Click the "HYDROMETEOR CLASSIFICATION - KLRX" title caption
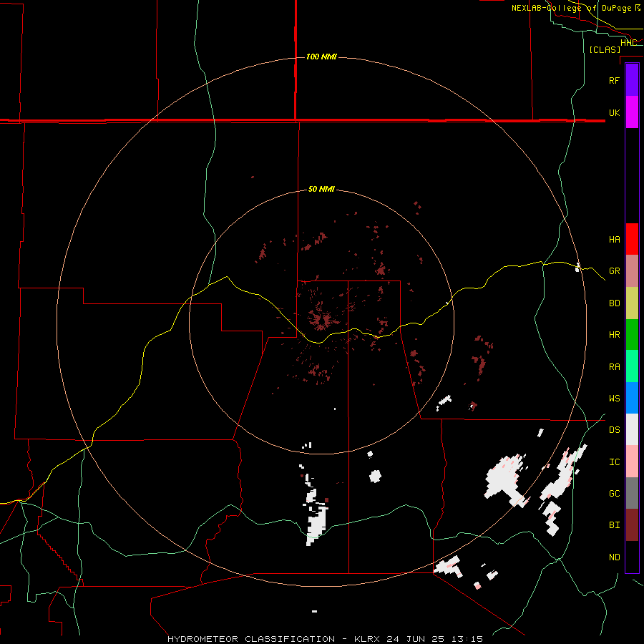 tap(275, 639)
